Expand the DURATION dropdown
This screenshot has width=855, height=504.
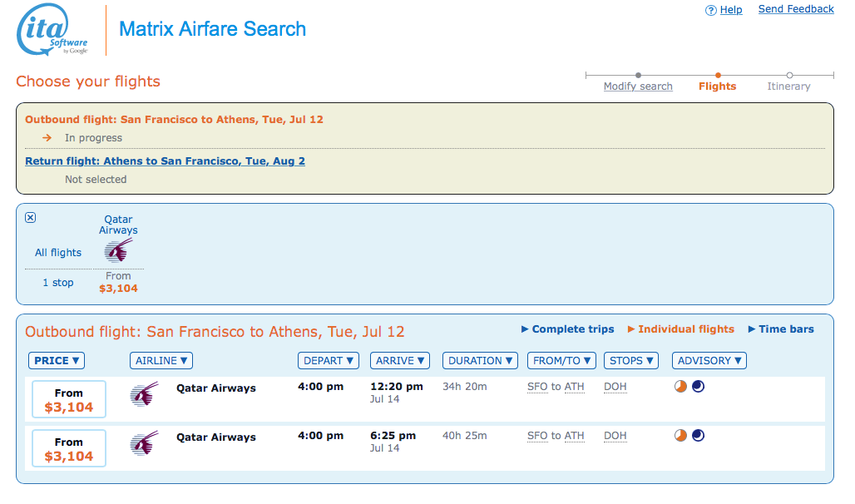(x=480, y=361)
